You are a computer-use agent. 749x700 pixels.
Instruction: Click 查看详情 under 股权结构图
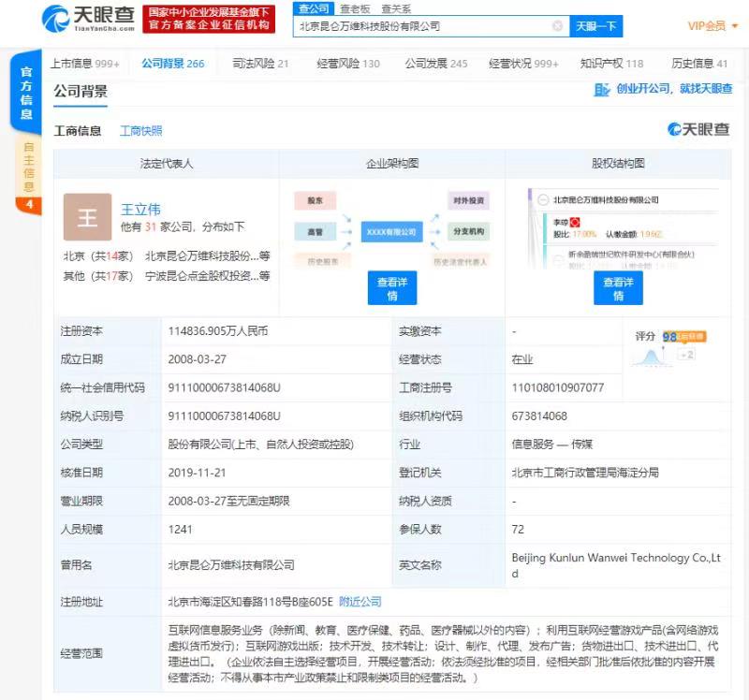click(x=618, y=288)
